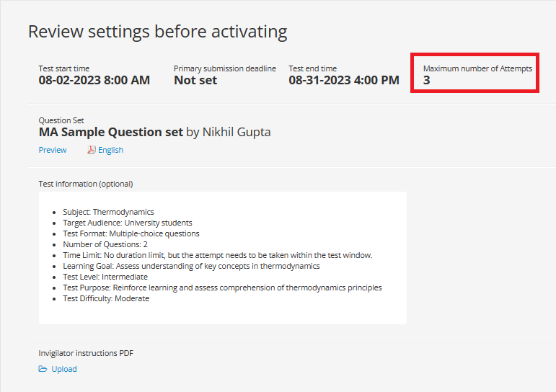Screen dimensions: 556x392
Task: Click inside the Test information text box
Action: pos(223,258)
